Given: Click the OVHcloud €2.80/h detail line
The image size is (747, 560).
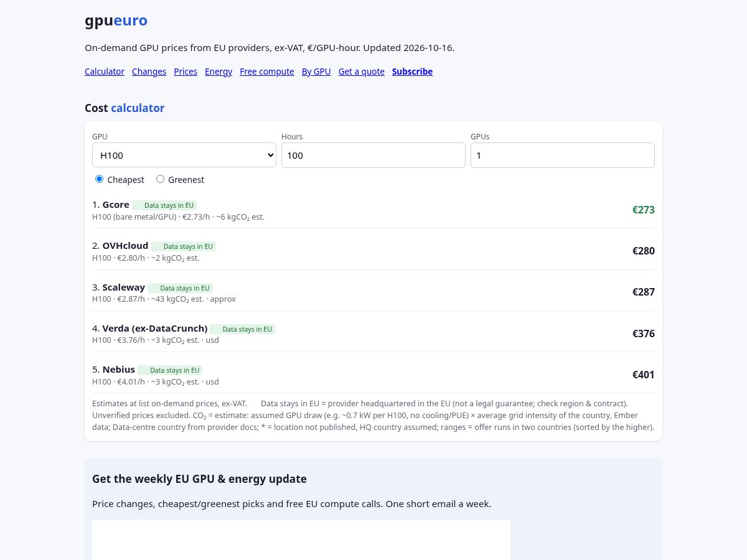Looking at the screenshot, I should pyautogui.click(x=146, y=258).
